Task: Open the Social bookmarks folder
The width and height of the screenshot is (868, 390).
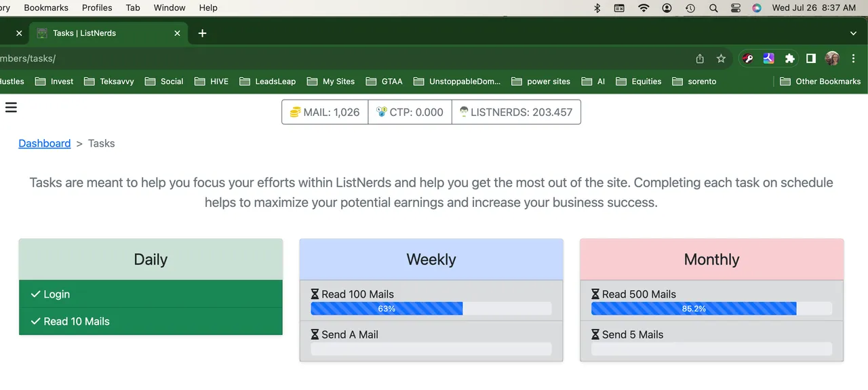Action: point(163,81)
